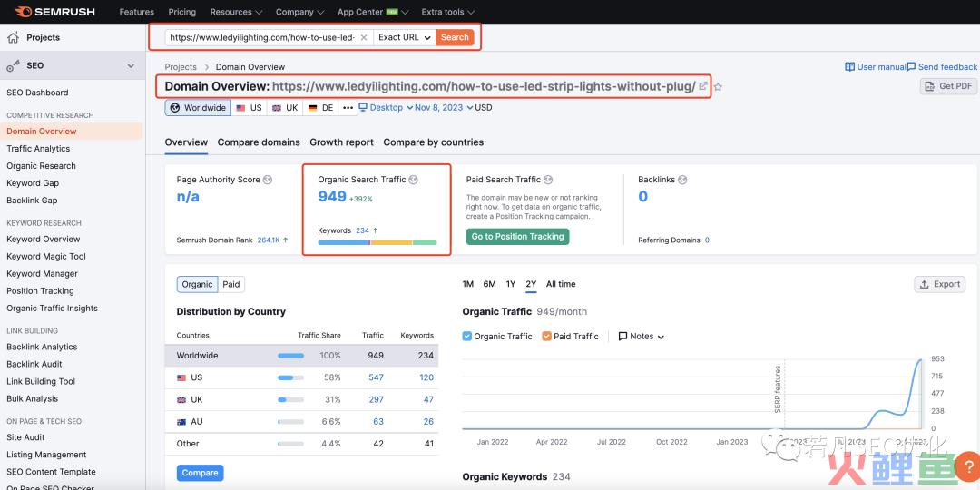
Task: Click the Semrush Domain Rank 264.1K link
Action: coord(268,240)
